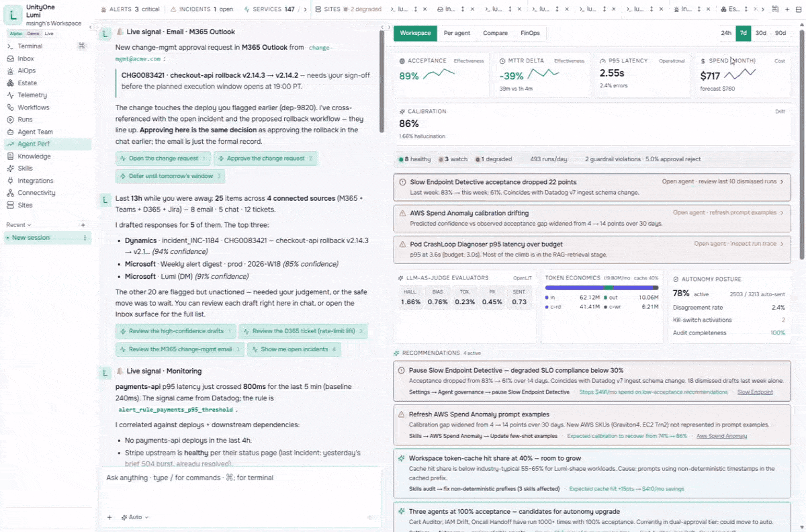Open the Knowledge sidebar icon
806x532 pixels.
(x=10, y=157)
